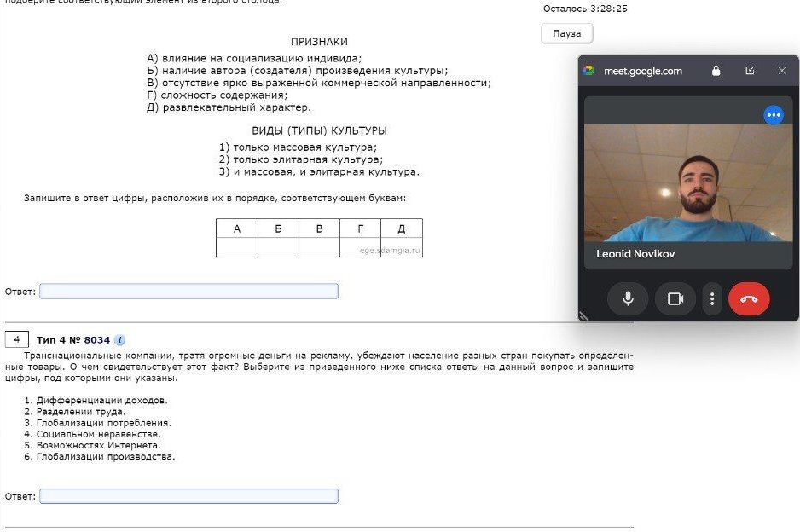The height and width of the screenshot is (532, 800).
Task: Click the empty cell under column А
Action: tap(237, 248)
